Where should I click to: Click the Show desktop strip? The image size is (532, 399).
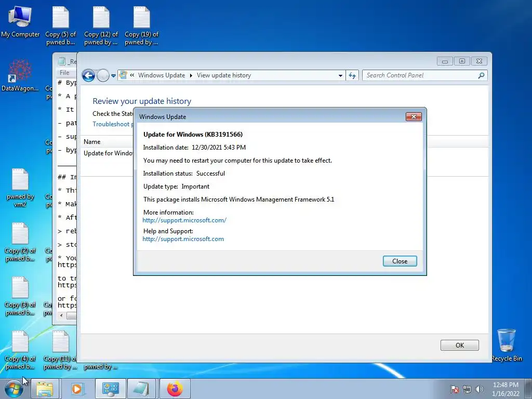(528, 389)
